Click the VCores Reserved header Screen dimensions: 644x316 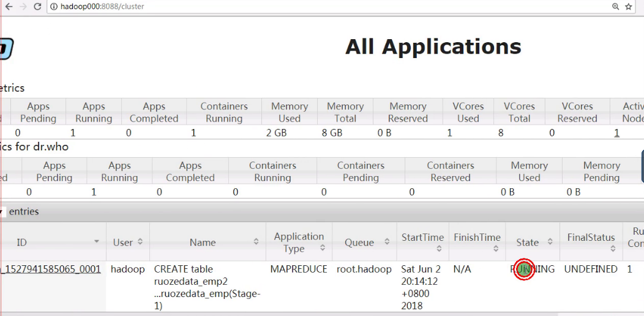[577, 112]
